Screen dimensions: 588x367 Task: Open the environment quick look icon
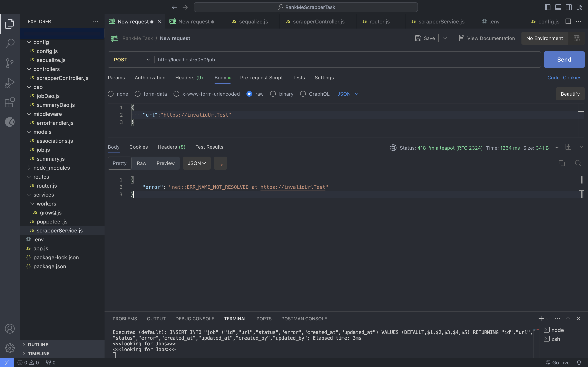pyautogui.click(x=577, y=38)
